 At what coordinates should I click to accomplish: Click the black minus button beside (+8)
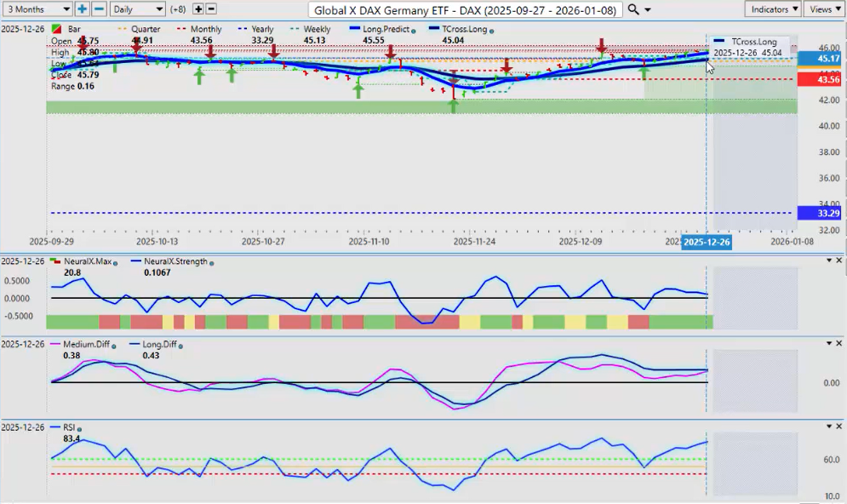[211, 9]
